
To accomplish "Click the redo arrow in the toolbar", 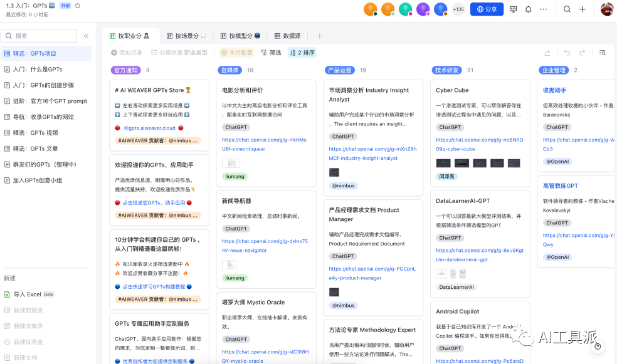I will coord(583,53).
